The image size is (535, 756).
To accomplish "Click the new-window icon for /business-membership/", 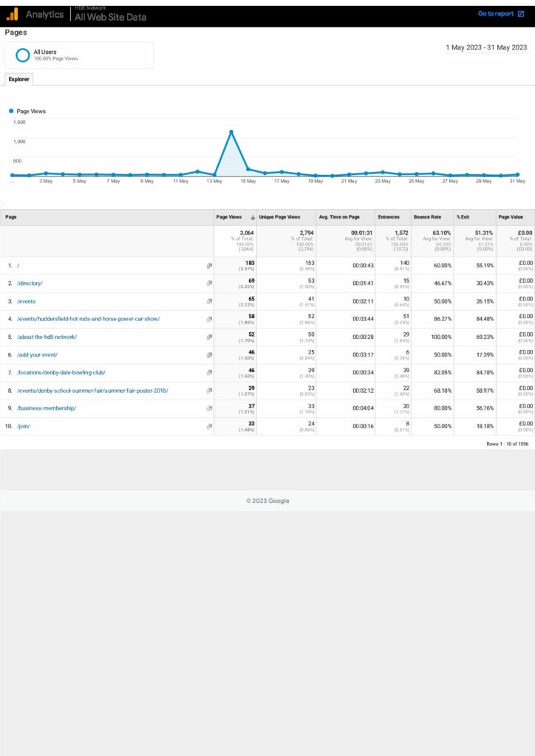I will (209, 408).
